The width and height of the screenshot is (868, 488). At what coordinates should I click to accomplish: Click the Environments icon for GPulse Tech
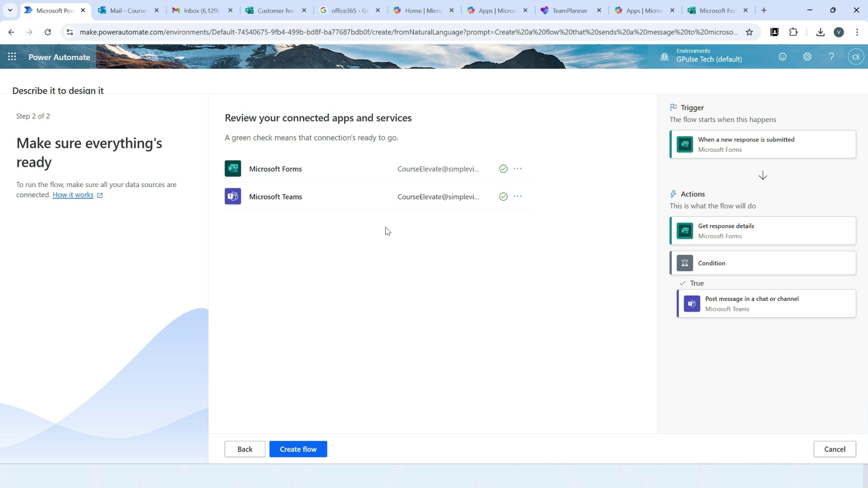664,56
